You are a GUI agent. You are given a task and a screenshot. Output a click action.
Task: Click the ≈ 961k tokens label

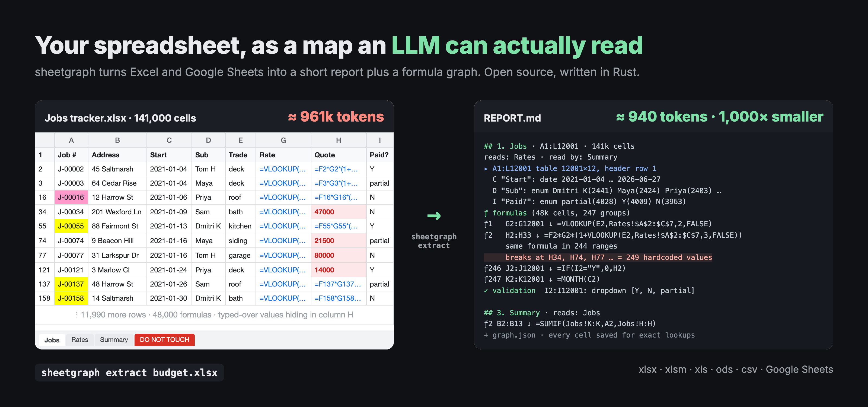[x=336, y=117]
